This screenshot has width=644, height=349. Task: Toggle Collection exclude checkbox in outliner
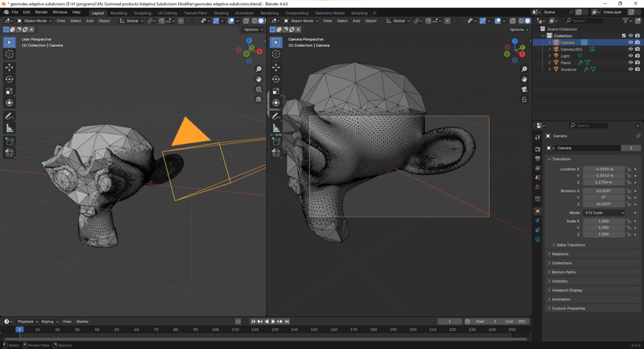pos(624,36)
